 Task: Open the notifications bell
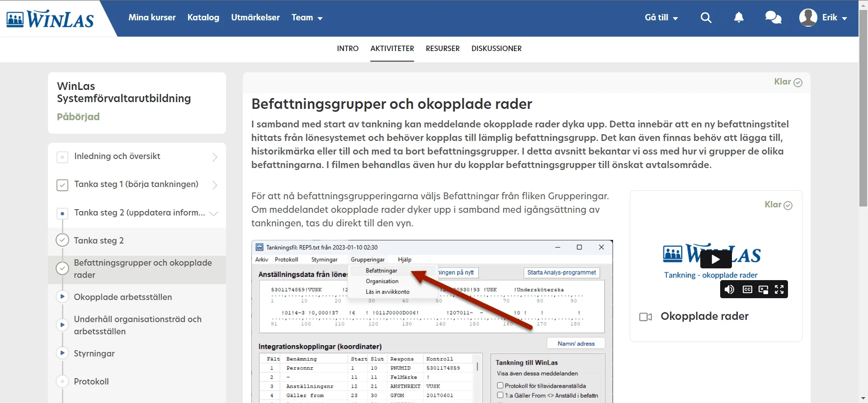(x=739, y=18)
